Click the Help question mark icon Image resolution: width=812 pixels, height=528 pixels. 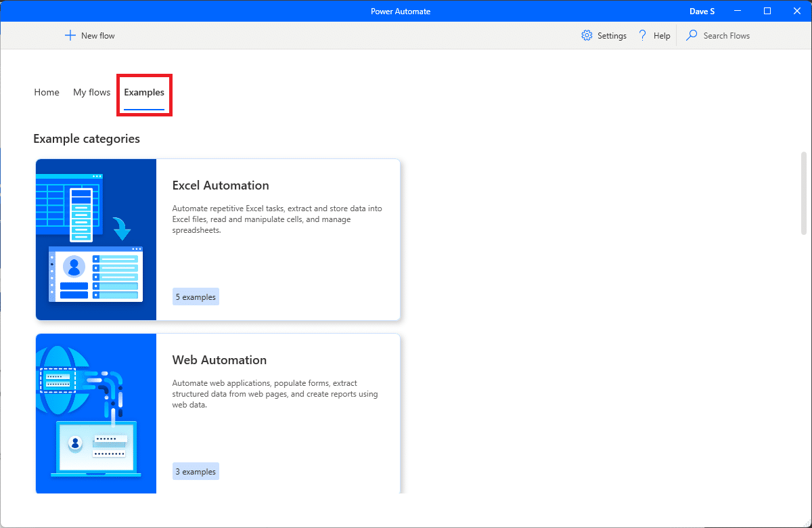(641, 35)
